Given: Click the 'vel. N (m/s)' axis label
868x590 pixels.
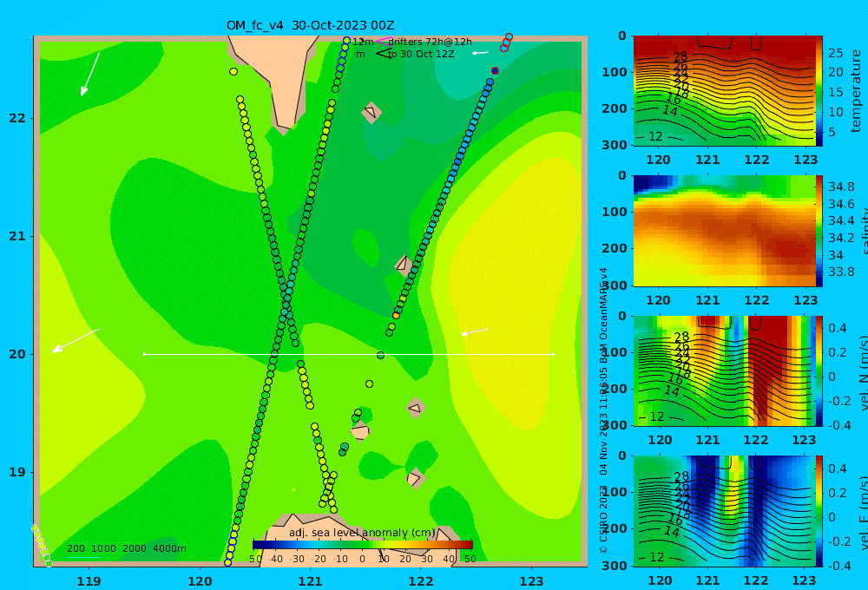Looking at the screenshot, I should 864,373.
